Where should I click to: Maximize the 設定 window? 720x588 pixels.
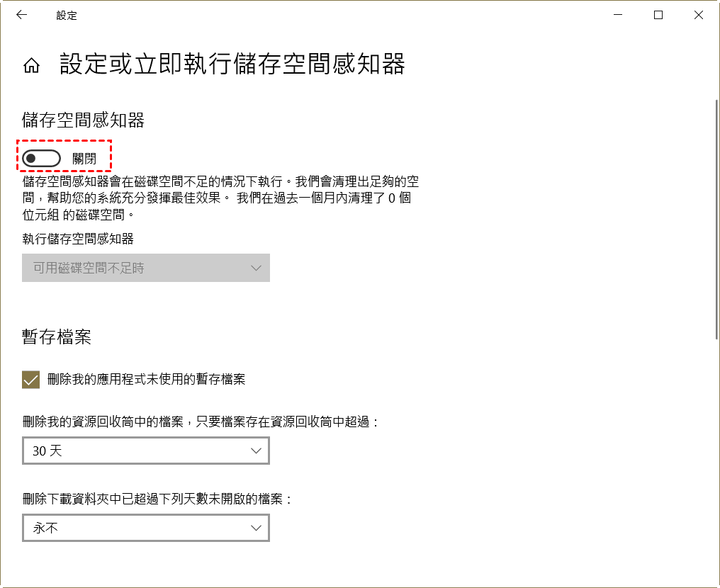[658, 15]
